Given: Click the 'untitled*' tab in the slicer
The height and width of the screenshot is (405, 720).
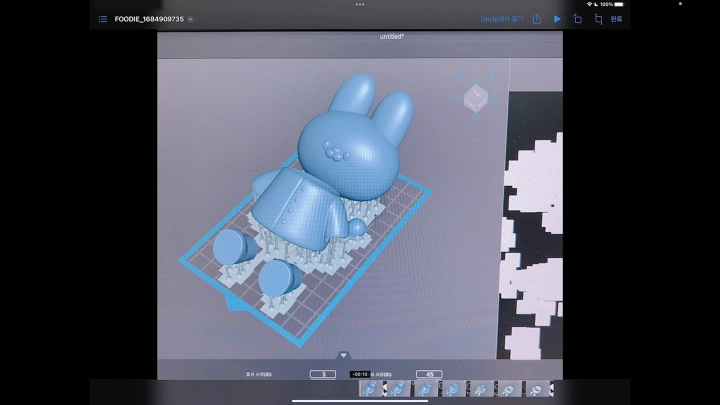Looking at the screenshot, I should [x=392, y=36].
